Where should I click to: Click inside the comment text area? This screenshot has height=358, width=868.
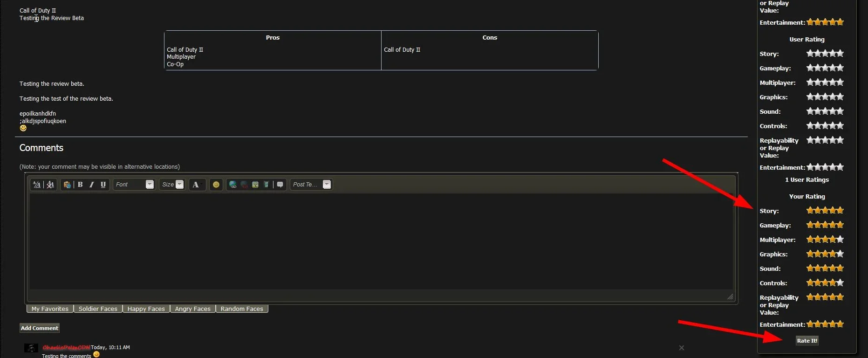point(381,241)
